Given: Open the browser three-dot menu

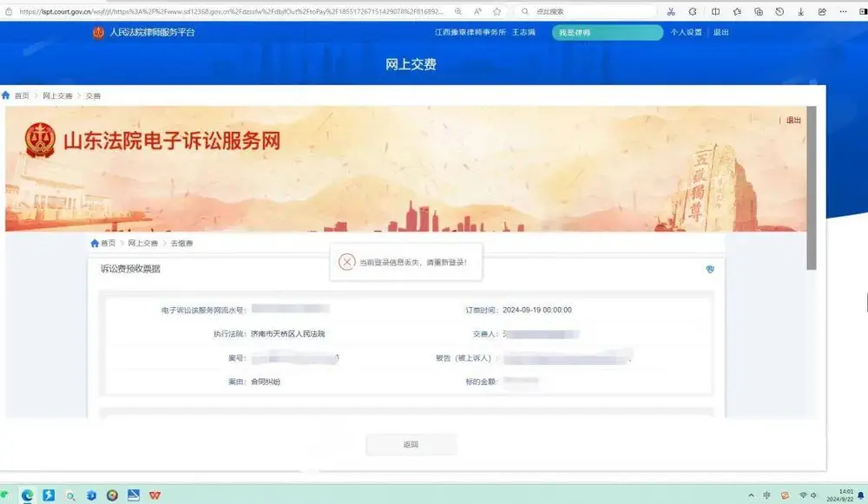Looking at the screenshot, I should (843, 11).
